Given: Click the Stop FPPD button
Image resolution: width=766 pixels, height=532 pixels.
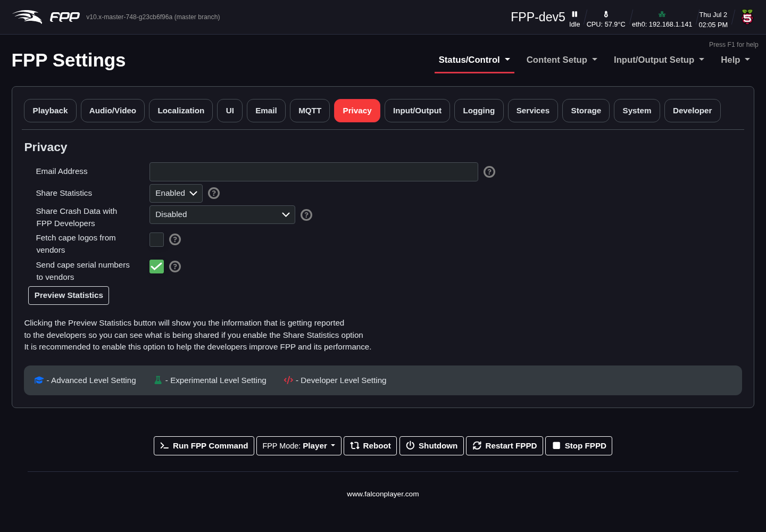Looking at the screenshot, I should pos(579,446).
